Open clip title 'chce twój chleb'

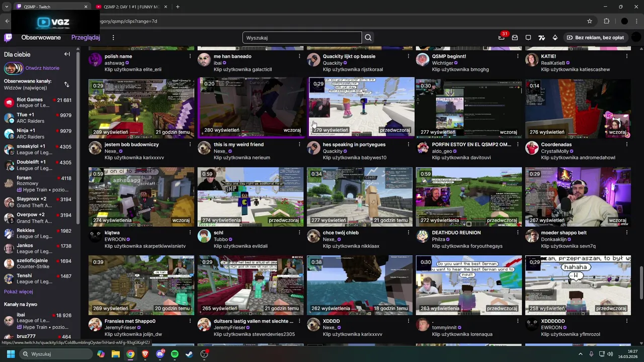341,233
